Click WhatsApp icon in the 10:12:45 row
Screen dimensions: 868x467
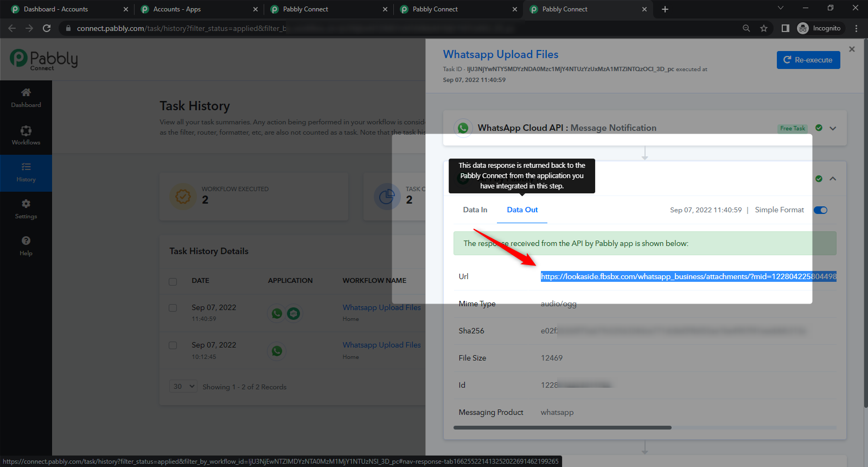(x=277, y=351)
